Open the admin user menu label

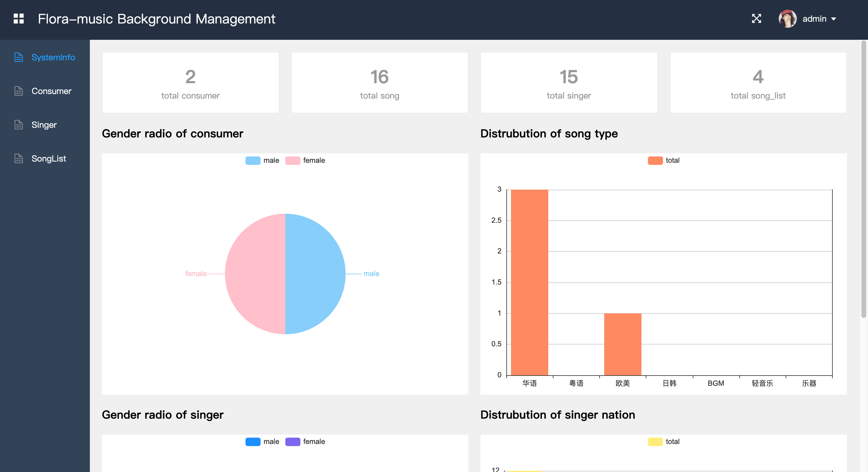tap(814, 19)
